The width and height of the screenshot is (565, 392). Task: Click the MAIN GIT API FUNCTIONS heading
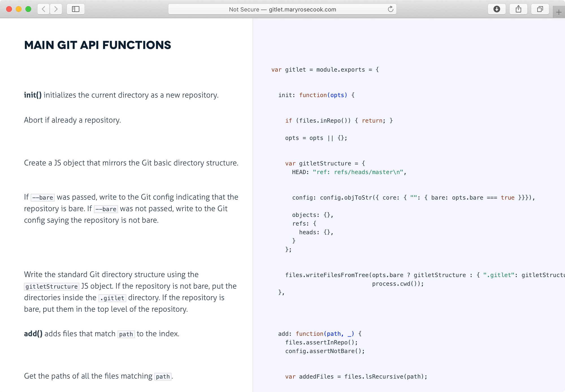[97, 45]
